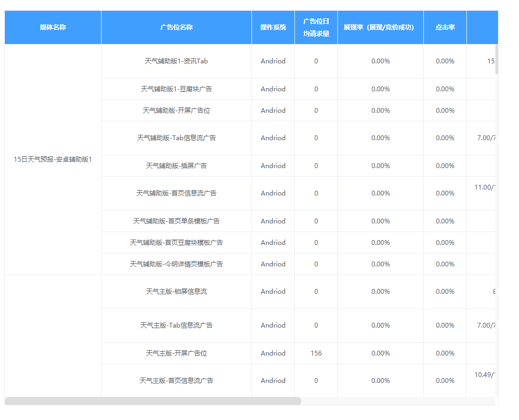Open 天气辅助版1-资讯Tab ad placement
This screenshot has width=519, height=420.
tap(176, 61)
